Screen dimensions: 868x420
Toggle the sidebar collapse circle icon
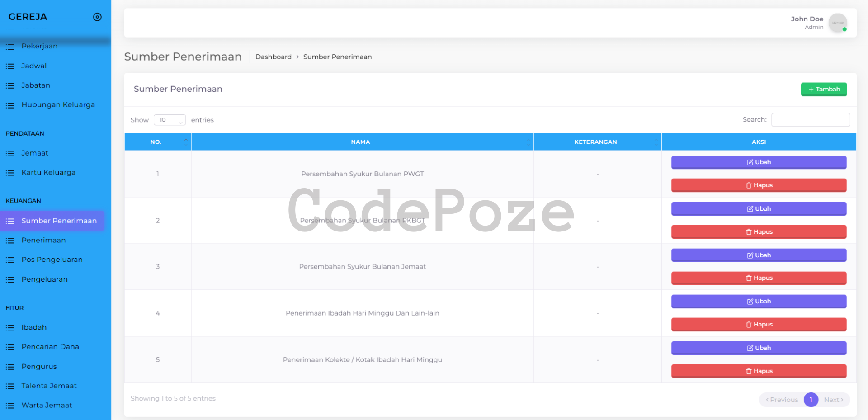coord(97,17)
